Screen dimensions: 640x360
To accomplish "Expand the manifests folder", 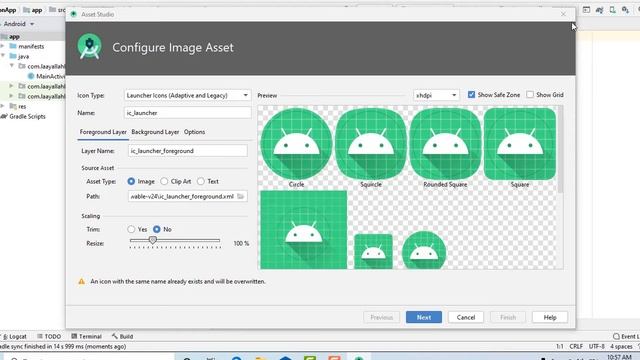I will pos(3,46).
